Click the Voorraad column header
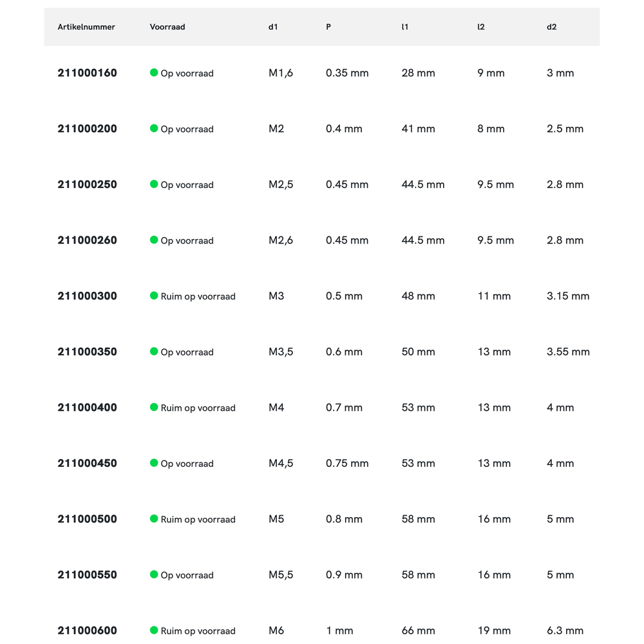Image resolution: width=644 pixels, height=644 pixels. point(167,27)
